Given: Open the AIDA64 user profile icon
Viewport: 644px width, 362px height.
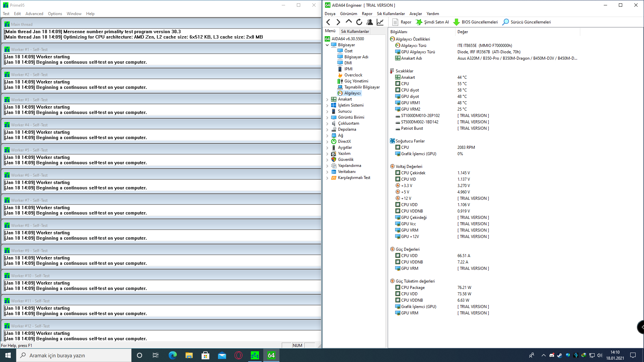Looking at the screenshot, I should pyautogui.click(x=369, y=22).
